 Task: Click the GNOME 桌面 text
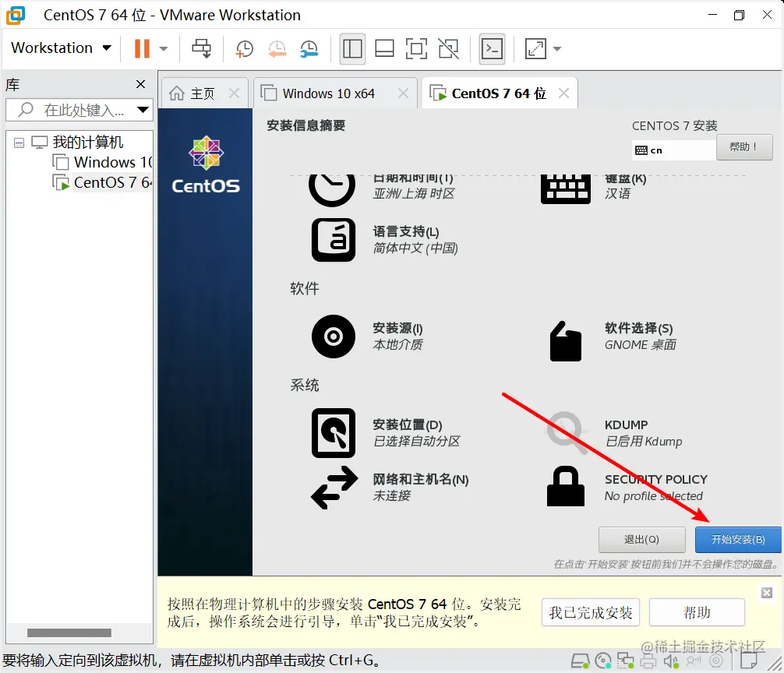tap(640, 345)
